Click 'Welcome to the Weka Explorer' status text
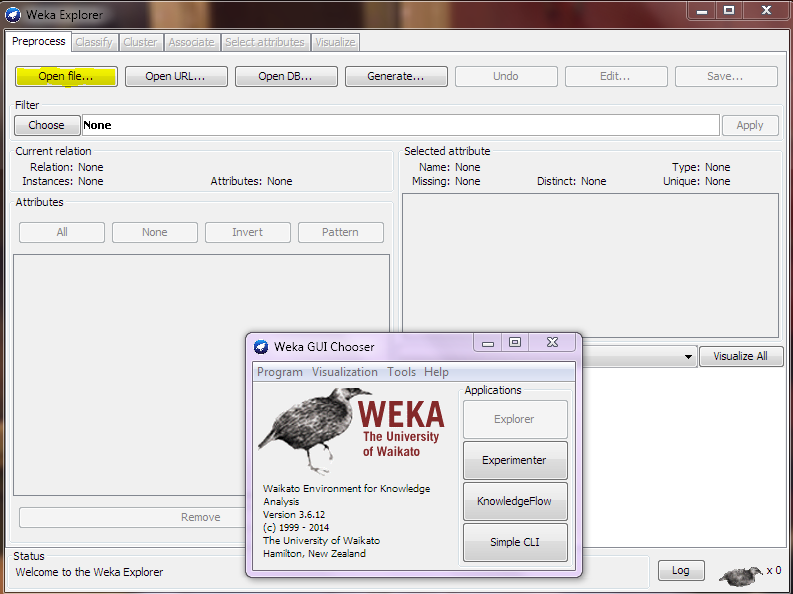 (x=90, y=572)
